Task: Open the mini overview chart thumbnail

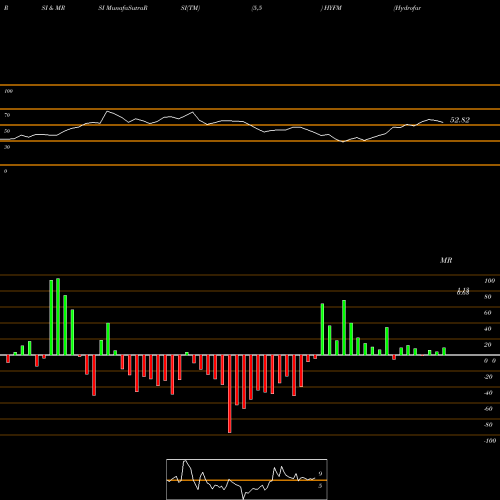Action: click(247, 479)
